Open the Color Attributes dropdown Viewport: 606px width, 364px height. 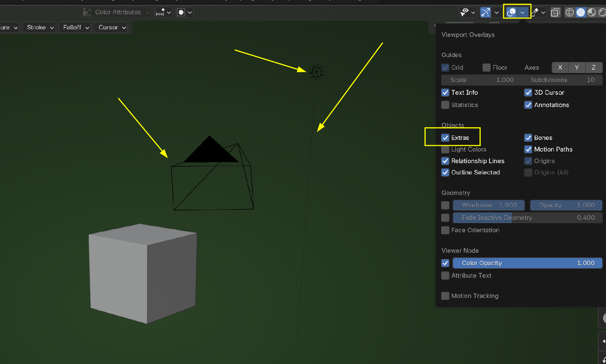tap(117, 12)
